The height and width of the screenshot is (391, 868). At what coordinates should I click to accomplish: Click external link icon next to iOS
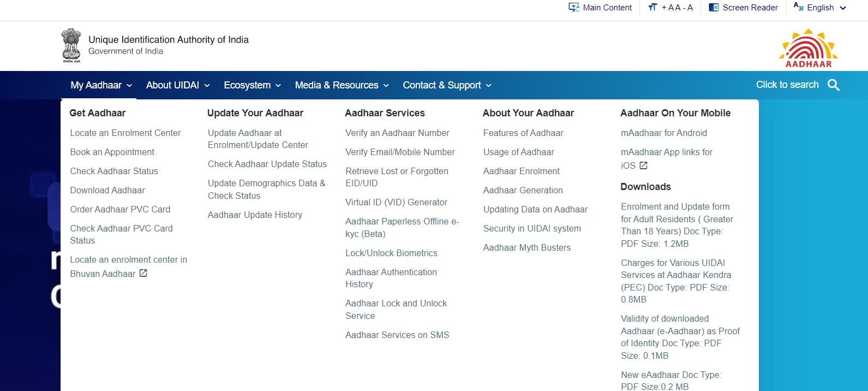643,165
